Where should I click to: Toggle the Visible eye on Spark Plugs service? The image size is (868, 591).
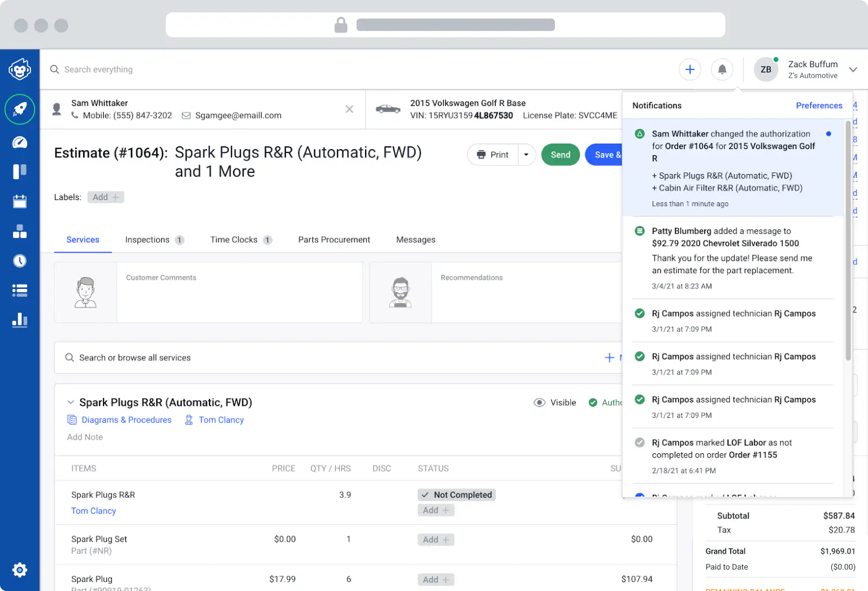click(539, 402)
